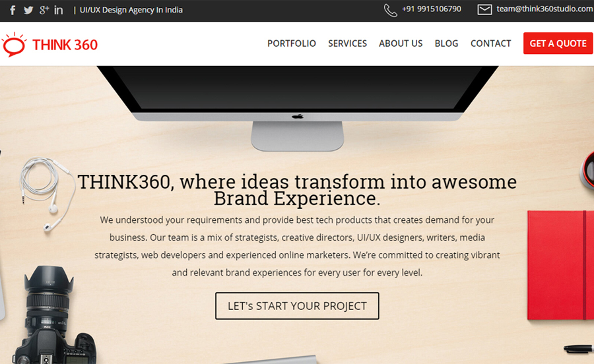Click the red Get a Quote button
Screen dimensions: 594x364
pos(558,44)
